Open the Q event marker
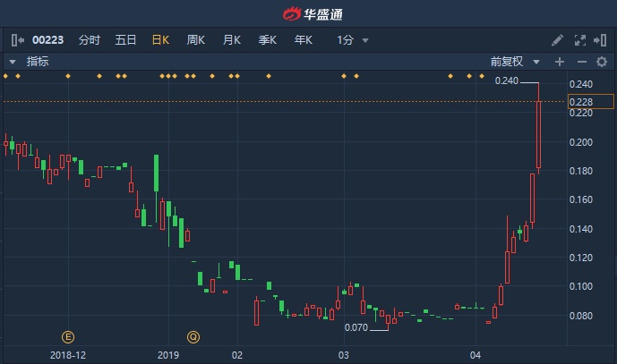This screenshot has height=364, width=617. (193, 337)
